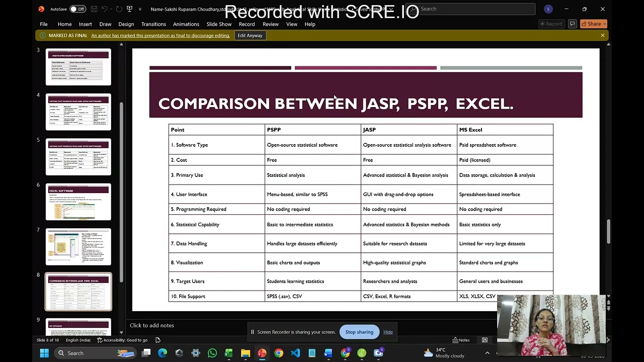This screenshot has height=362, width=644.
Task: Click the main slide area vertical scrollbar thumb
Action: 608,231
